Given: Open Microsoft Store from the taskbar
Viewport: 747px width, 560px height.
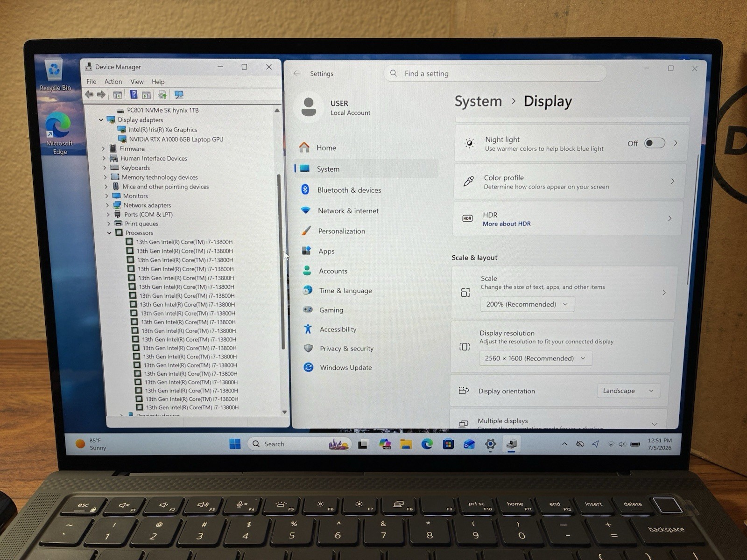Looking at the screenshot, I should (448, 444).
